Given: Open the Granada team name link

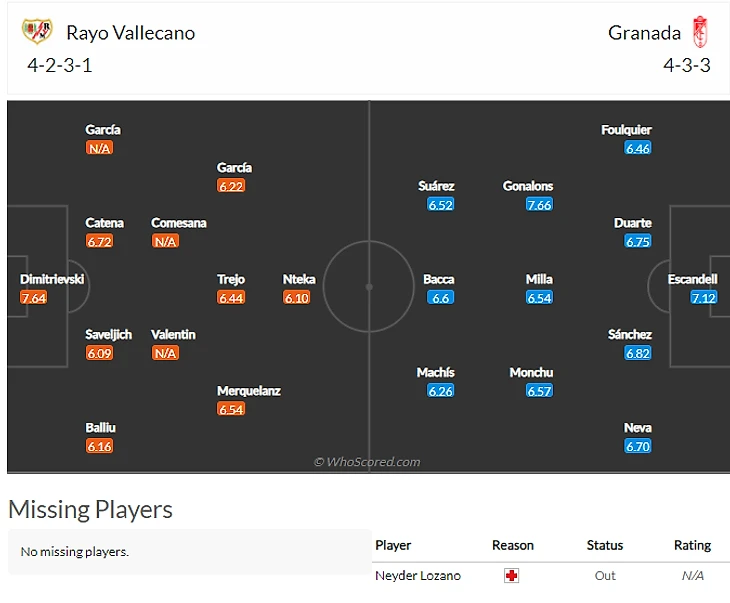Looking at the screenshot, I should 644,33.
